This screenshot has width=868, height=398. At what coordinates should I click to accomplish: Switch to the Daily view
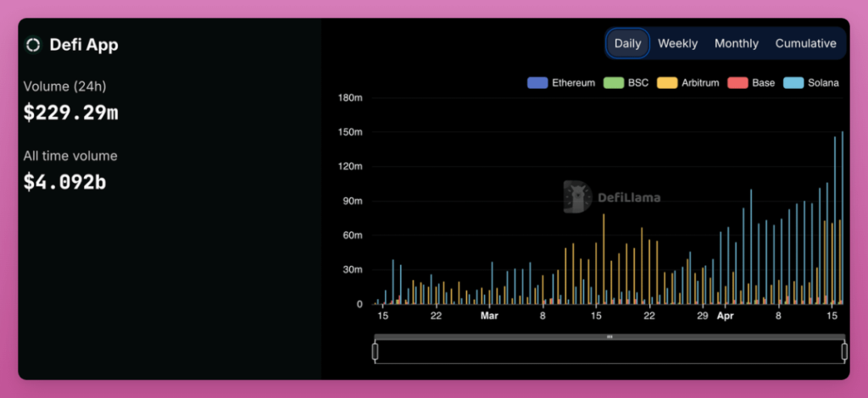point(627,43)
